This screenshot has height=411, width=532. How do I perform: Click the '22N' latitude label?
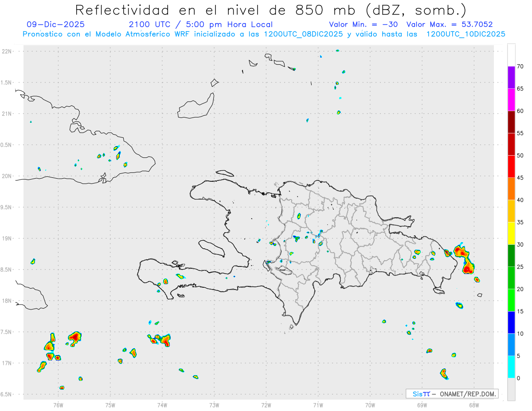click(8, 51)
